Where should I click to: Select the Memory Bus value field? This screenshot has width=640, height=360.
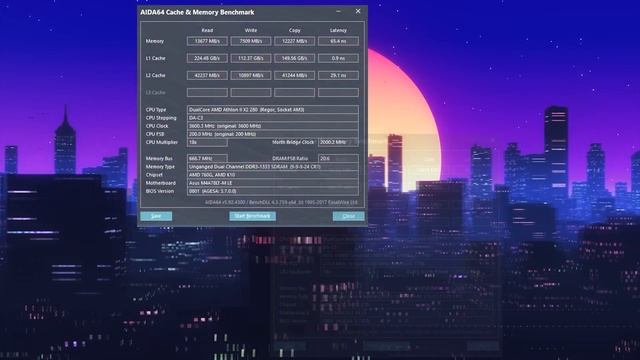coord(207,158)
